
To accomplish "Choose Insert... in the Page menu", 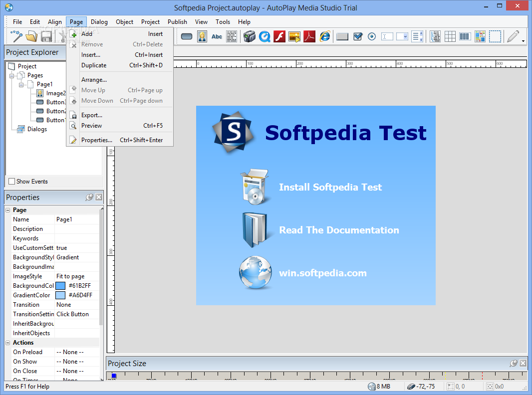I will tap(120, 55).
